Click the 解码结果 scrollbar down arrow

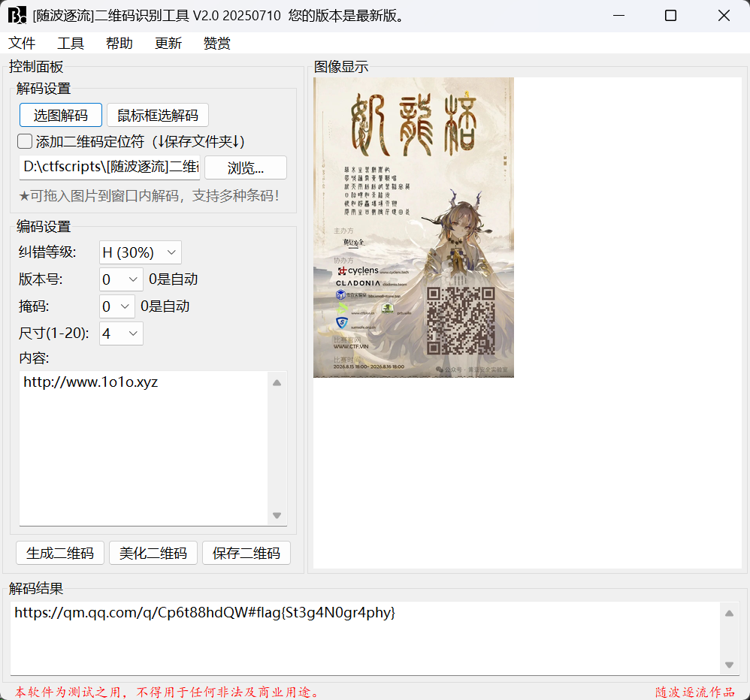pyautogui.click(x=730, y=665)
